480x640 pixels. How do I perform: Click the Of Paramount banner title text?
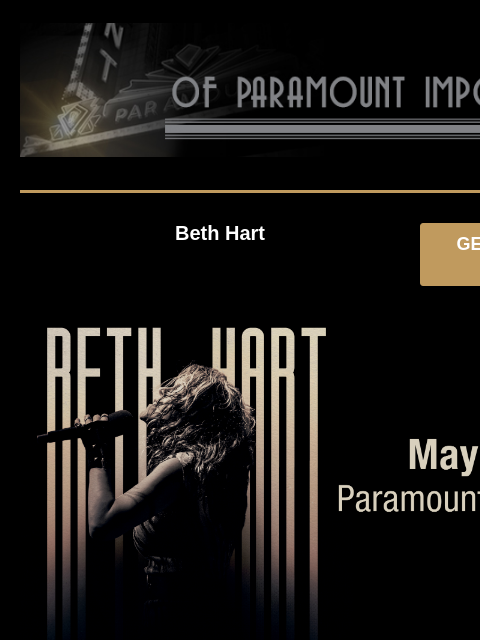pyautogui.click(x=326, y=92)
